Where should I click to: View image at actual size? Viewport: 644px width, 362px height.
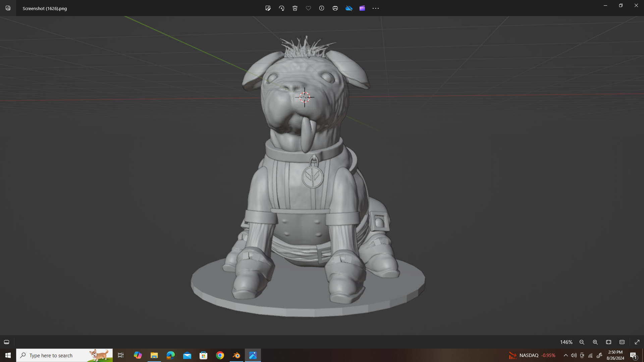[x=622, y=342]
